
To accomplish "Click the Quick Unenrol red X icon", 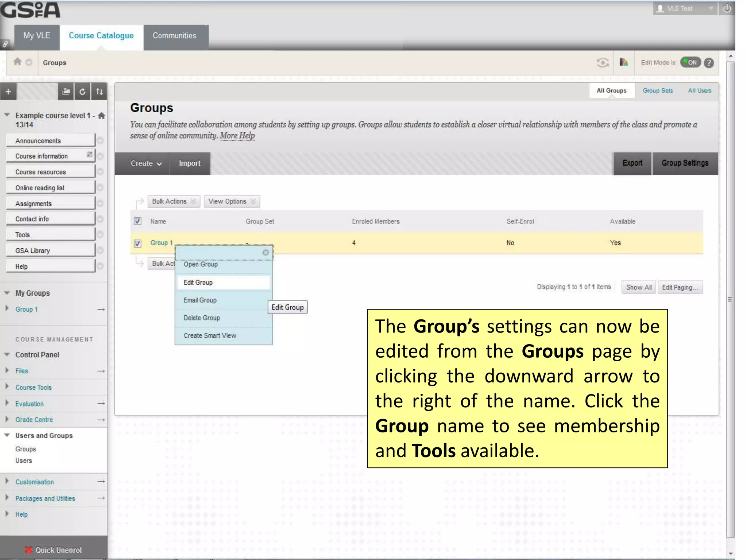I will point(28,550).
